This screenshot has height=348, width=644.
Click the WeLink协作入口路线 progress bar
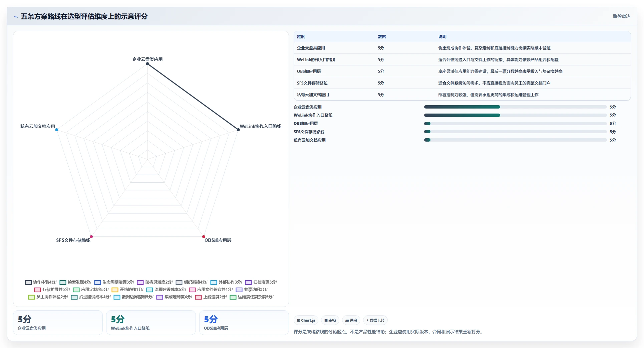click(x=515, y=115)
